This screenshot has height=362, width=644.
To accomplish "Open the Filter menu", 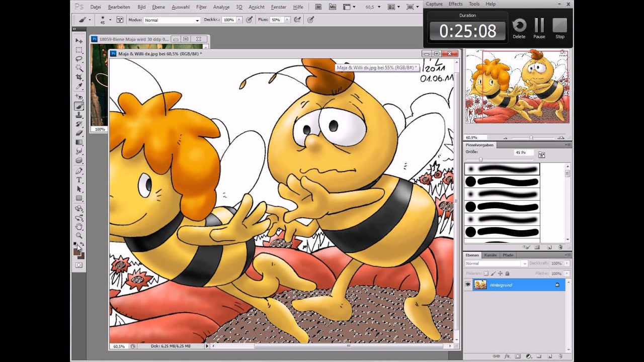I will point(201,7).
